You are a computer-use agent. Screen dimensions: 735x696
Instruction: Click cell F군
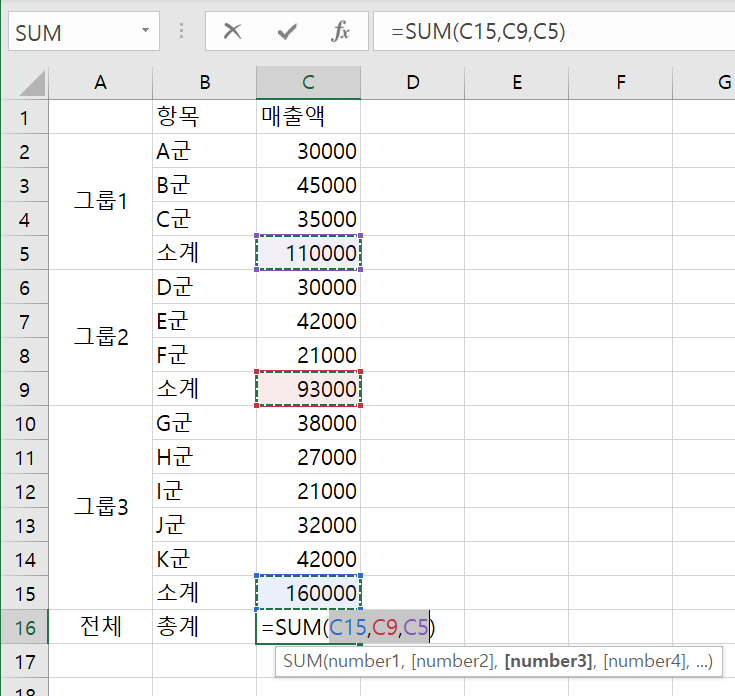coord(204,355)
